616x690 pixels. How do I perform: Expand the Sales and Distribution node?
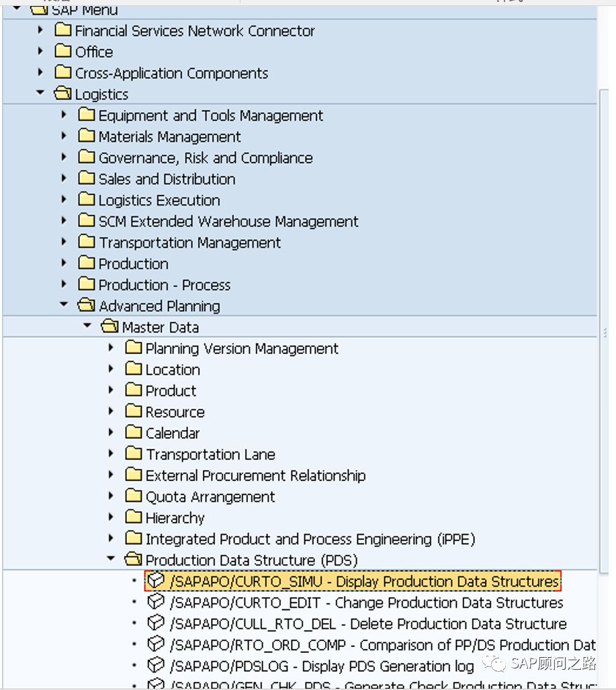(64, 179)
